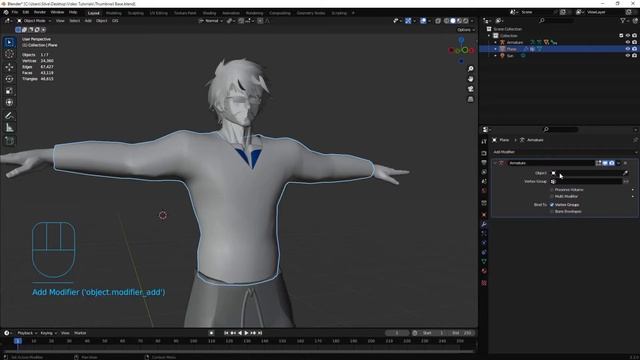Click the Object field in Armature modifier

(x=586, y=173)
